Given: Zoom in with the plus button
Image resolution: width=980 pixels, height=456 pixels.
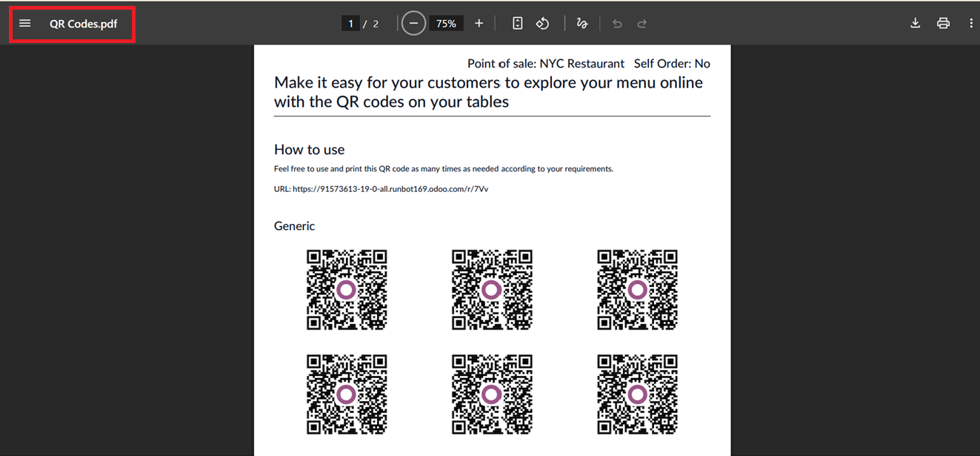Looking at the screenshot, I should click(x=479, y=24).
